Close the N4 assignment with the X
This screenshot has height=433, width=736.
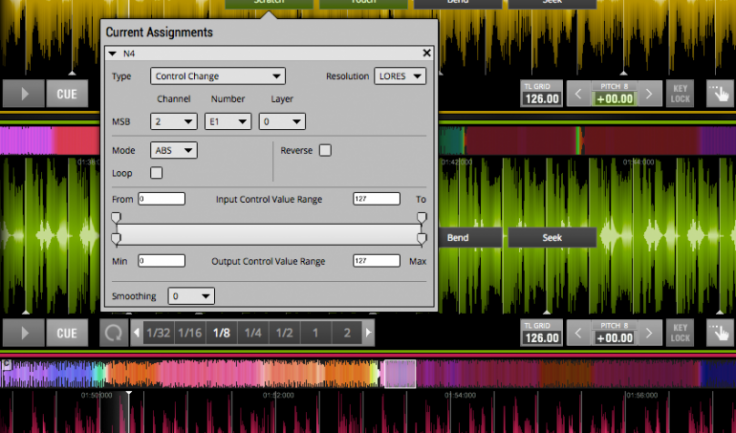click(427, 53)
